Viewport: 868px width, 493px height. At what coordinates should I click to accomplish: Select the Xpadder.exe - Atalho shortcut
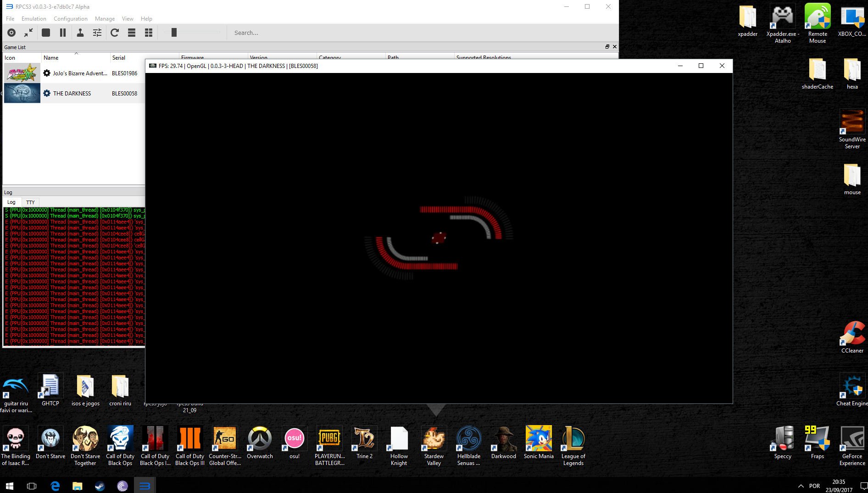783,24
